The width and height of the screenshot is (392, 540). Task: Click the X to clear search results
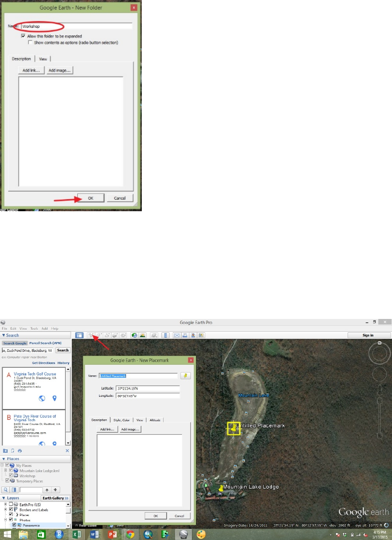pyautogui.click(x=67, y=451)
